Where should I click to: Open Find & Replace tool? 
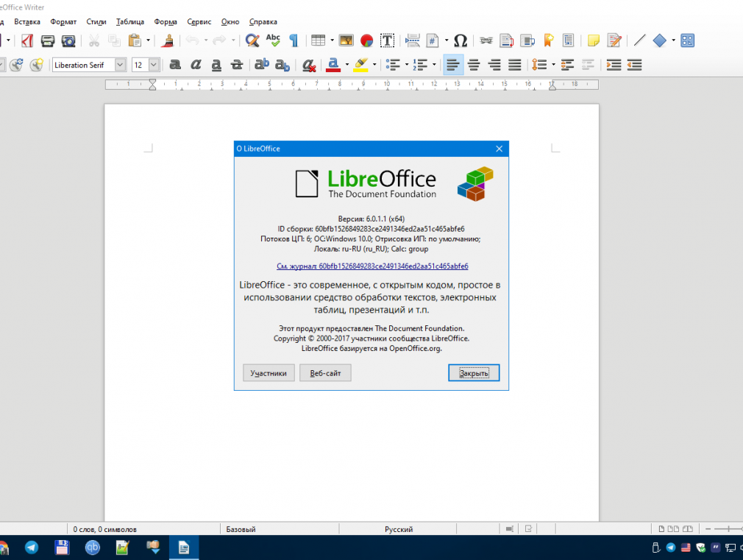click(252, 40)
